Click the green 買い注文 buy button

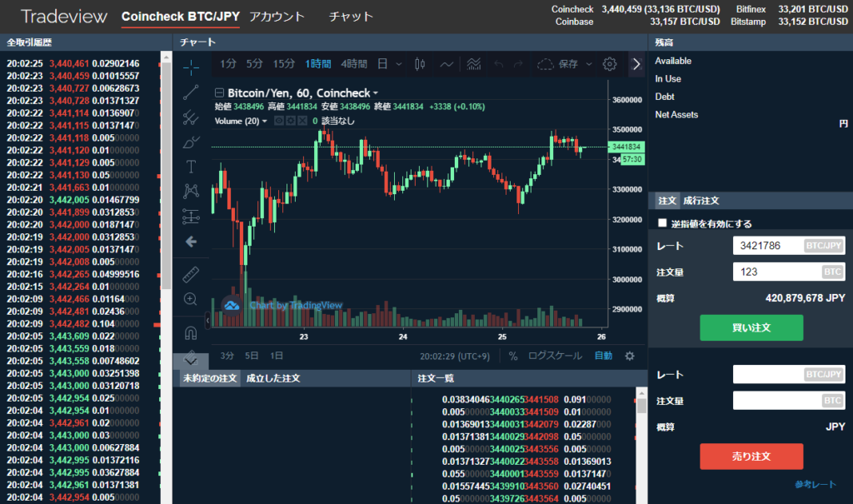coord(751,327)
